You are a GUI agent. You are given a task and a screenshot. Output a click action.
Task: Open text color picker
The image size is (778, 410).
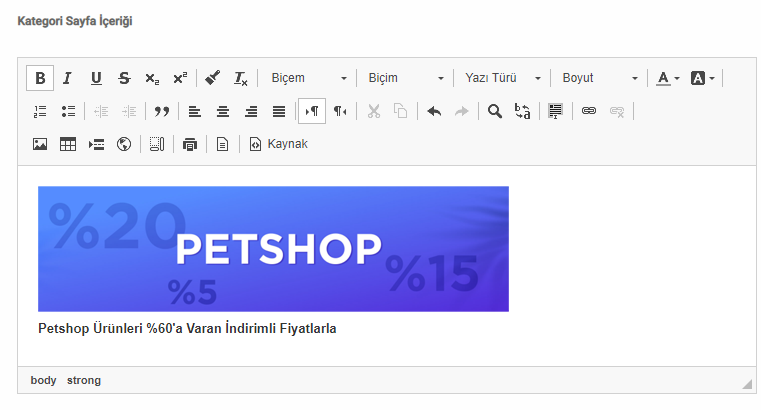point(667,78)
